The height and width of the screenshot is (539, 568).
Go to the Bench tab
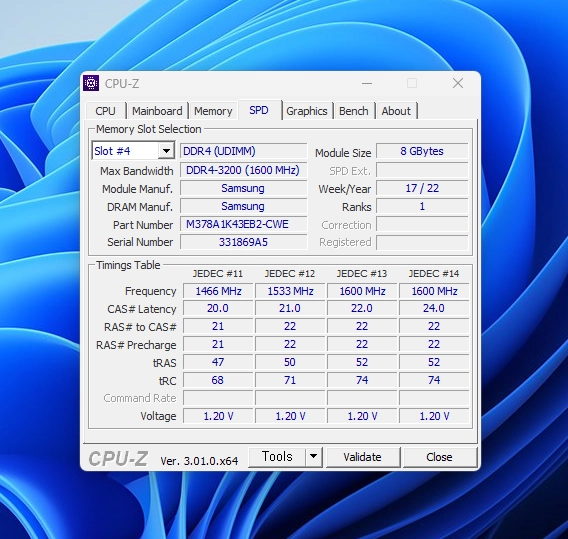tap(354, 111)
